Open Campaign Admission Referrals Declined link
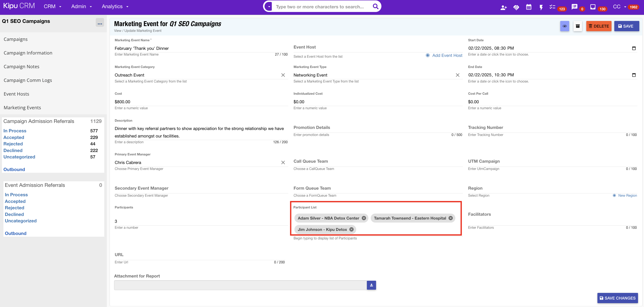This screenshot has height=307, width=644. (x=13, y=150)
